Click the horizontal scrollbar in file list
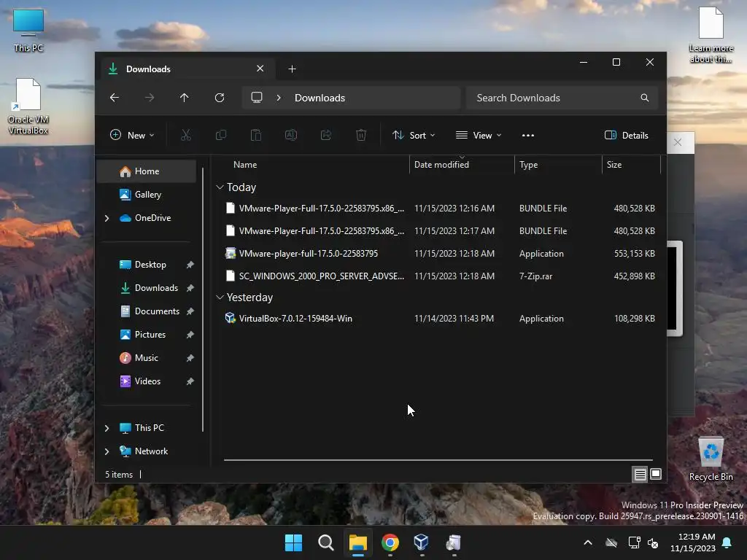Screen dimensions: 747x560 coord(438,460)
